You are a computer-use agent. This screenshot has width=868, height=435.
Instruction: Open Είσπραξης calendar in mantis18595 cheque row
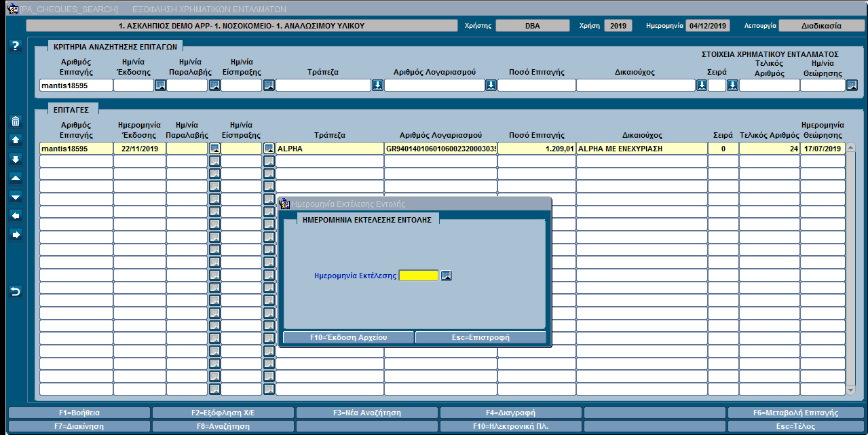[269, 149]
